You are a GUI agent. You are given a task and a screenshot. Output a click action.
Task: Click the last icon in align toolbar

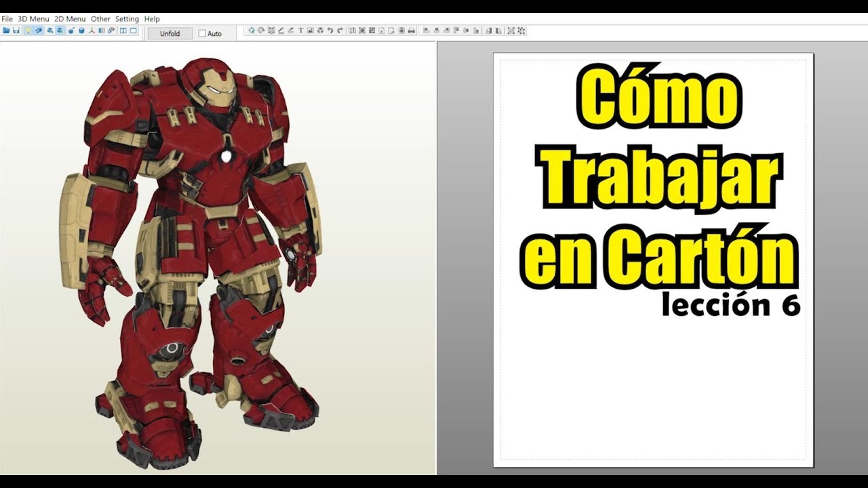pos(521,30)
